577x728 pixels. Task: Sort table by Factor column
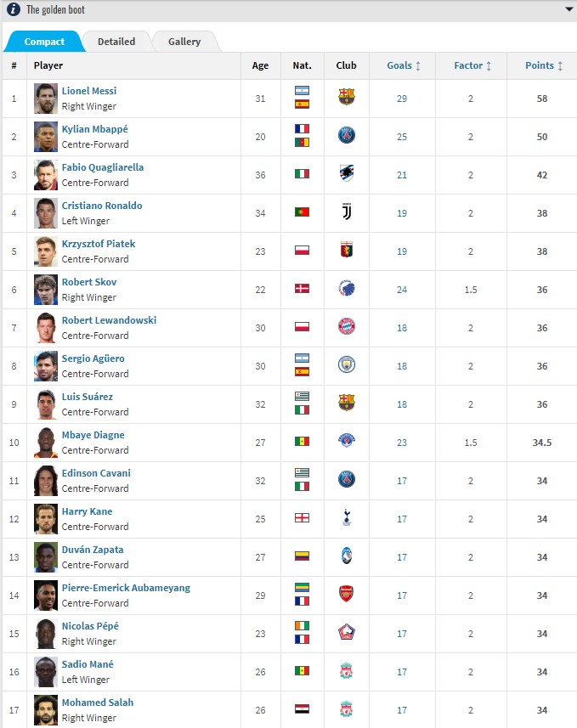472,65
